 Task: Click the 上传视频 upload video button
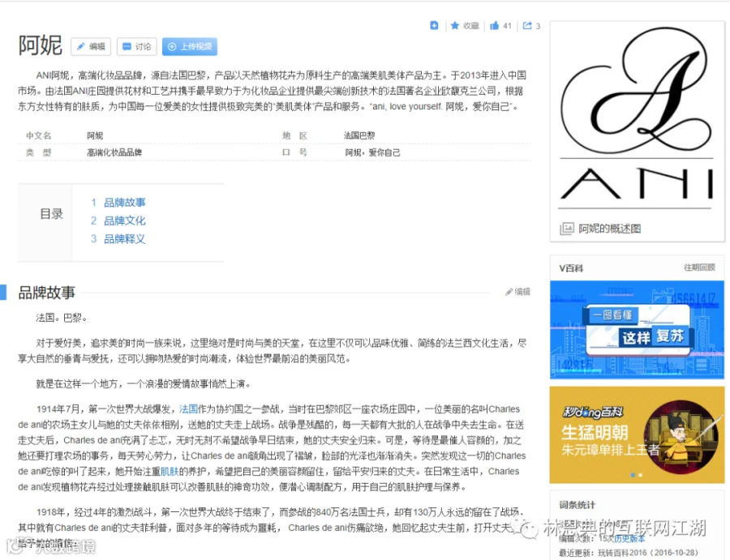(x=190, y=46)
